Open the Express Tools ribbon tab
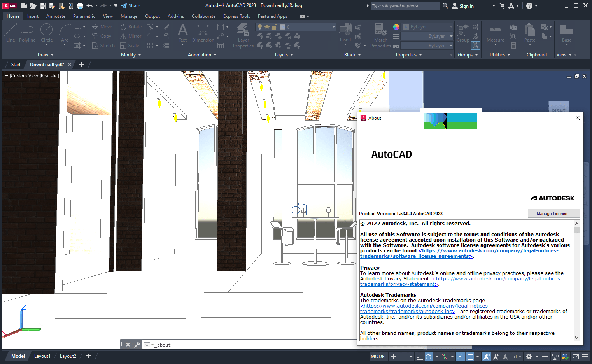The height and width of the screenshot is (364, 592). tap(236, 16)
